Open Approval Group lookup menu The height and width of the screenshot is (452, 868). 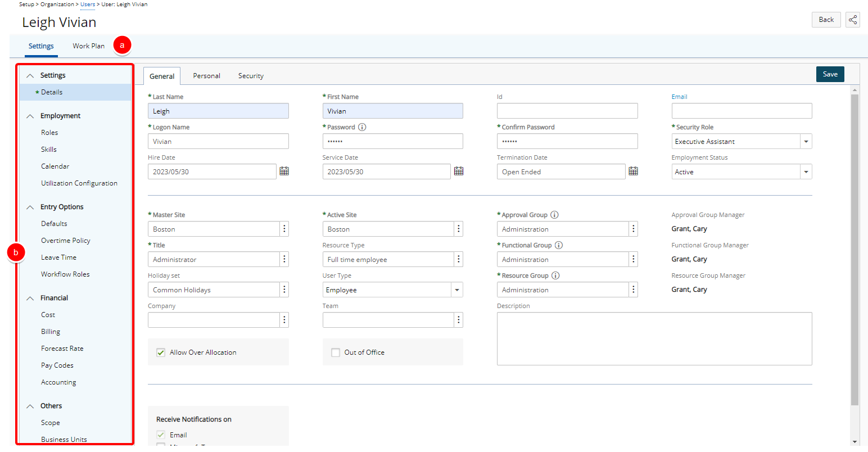point(634,229)
